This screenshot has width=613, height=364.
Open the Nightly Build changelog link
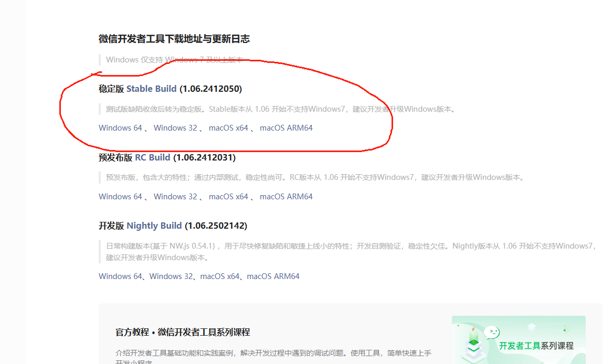[154, 226]
